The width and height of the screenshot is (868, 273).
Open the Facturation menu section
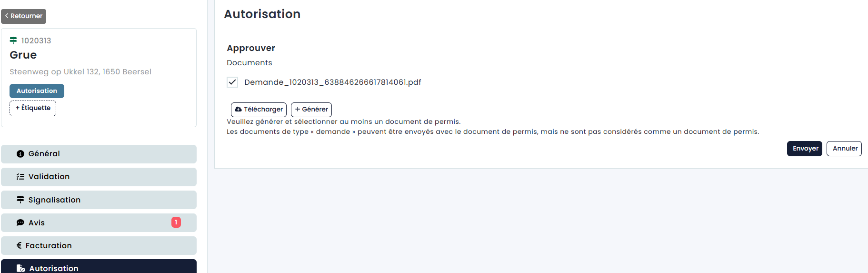click(x=99, y=245)
